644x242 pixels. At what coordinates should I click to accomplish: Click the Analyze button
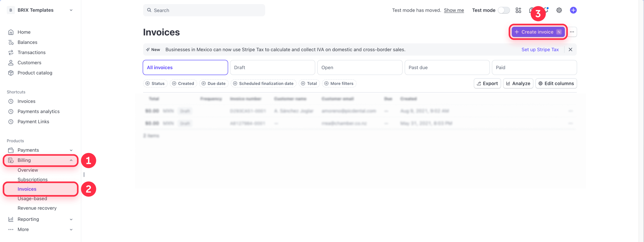click(518, 84)
